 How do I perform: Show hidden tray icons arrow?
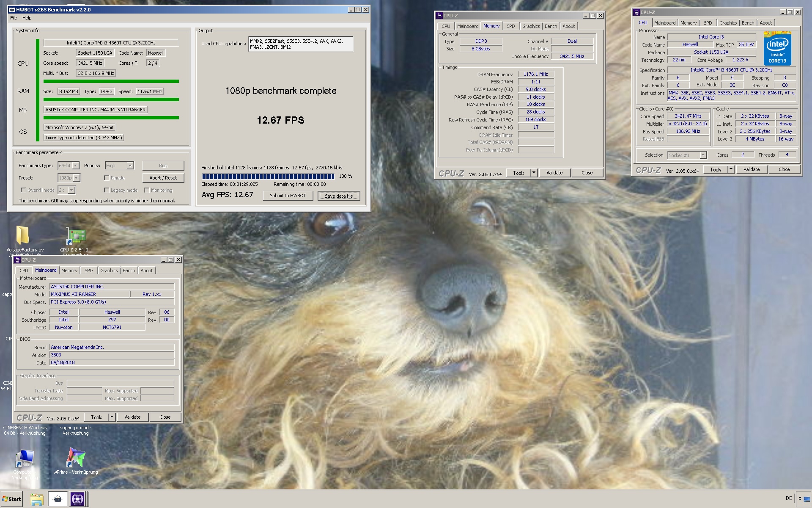tap(800, 499)
